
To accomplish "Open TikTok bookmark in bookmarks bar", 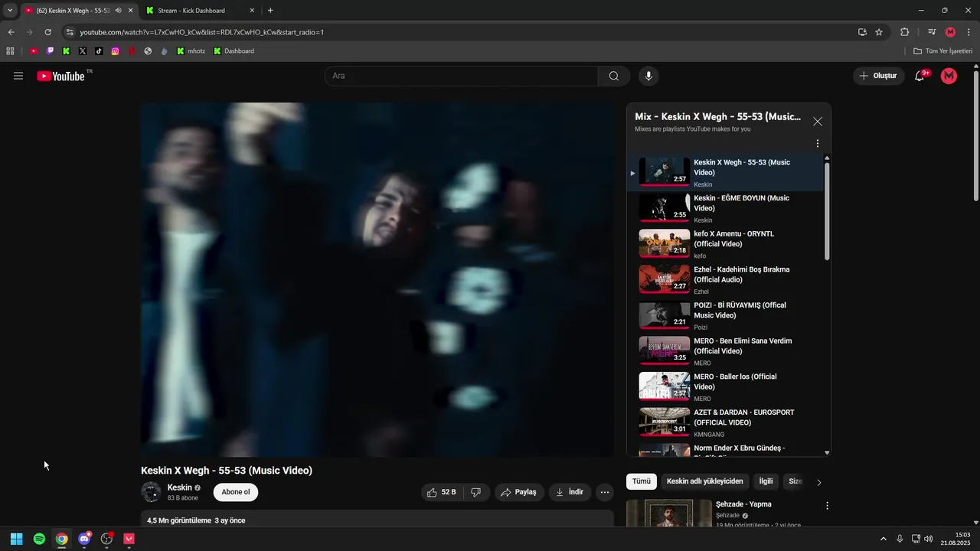I will click(x=99, y=51).
